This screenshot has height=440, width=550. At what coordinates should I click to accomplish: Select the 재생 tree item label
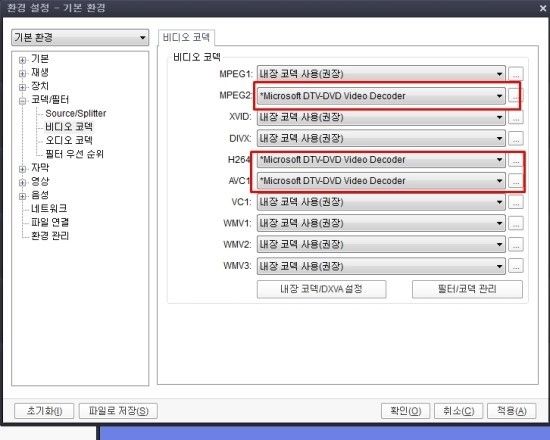point(40,72)
